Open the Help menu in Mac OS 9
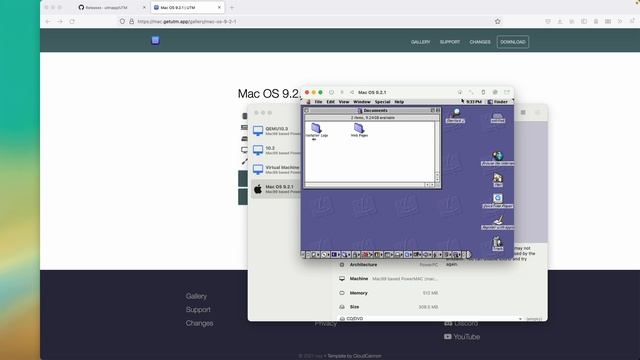 pyautogui.click(x=399, y=102)
